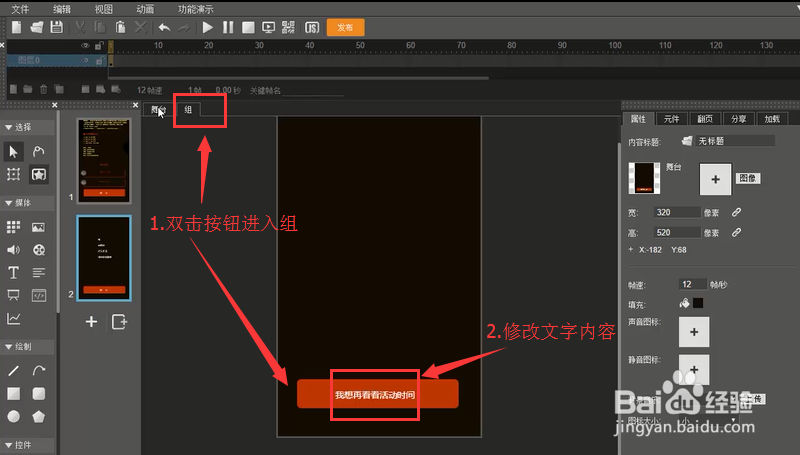The width and height of the screenshot is (800, 455).
Task: Choose the star-in-frame selection tool
Action: pyautogui.click(x=39, y=174)
